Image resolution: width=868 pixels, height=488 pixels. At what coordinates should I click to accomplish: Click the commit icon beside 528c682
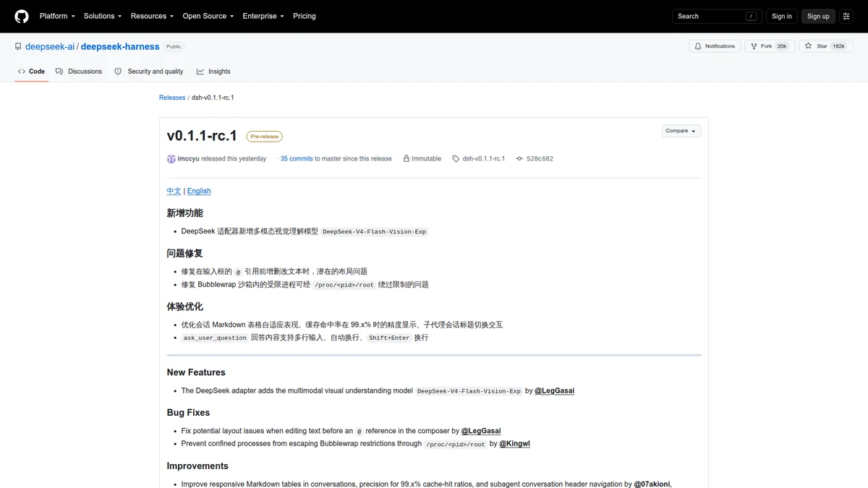[519, 158]
